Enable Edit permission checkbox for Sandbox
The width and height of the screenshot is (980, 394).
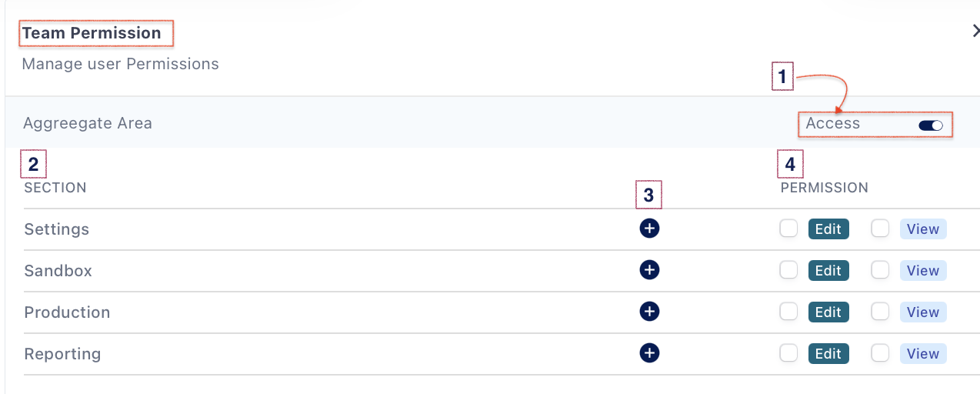[788, 270]
